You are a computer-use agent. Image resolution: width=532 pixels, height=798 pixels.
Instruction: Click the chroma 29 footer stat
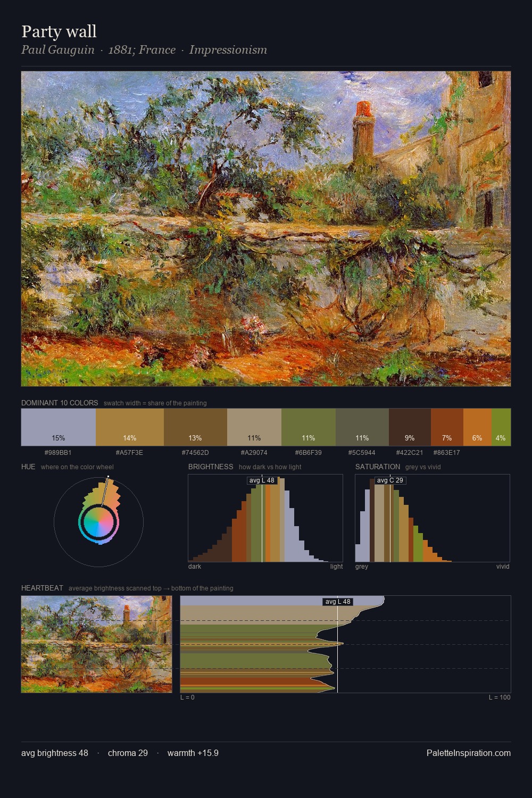tap(128, 753)
